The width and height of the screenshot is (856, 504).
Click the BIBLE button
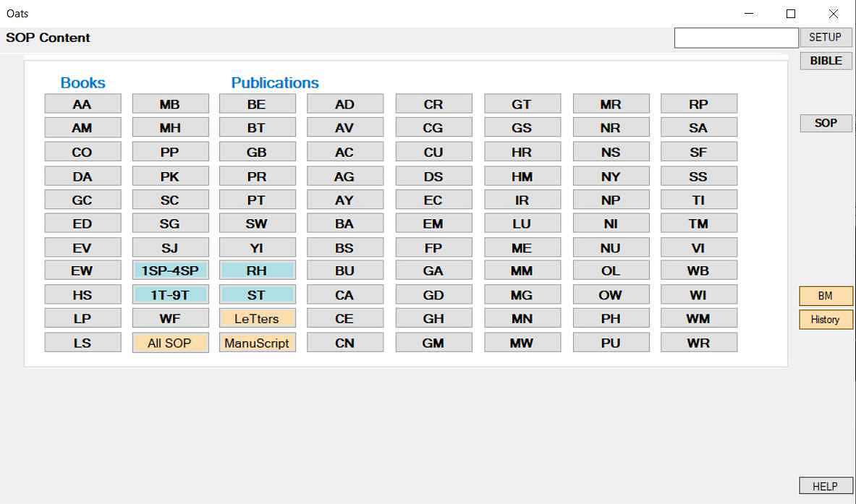click(826, 61)
